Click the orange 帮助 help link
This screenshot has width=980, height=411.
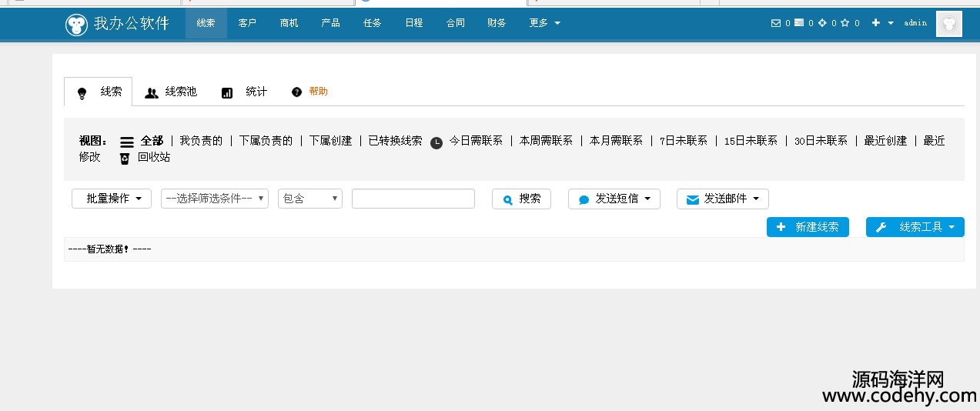tap(319, 92)
